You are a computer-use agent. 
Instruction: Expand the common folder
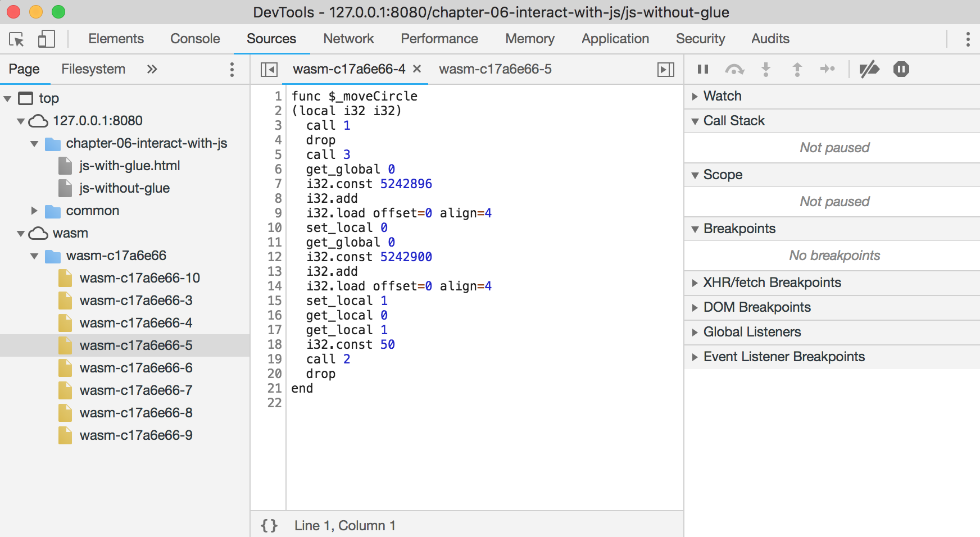[x=34, y=211]
